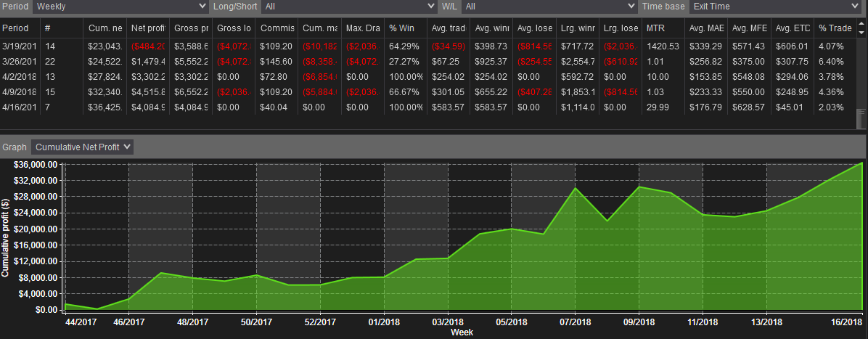Viewport: 868px width, 339px height.
Task: Select the 3/19 period row
Action: pos(428,46)
